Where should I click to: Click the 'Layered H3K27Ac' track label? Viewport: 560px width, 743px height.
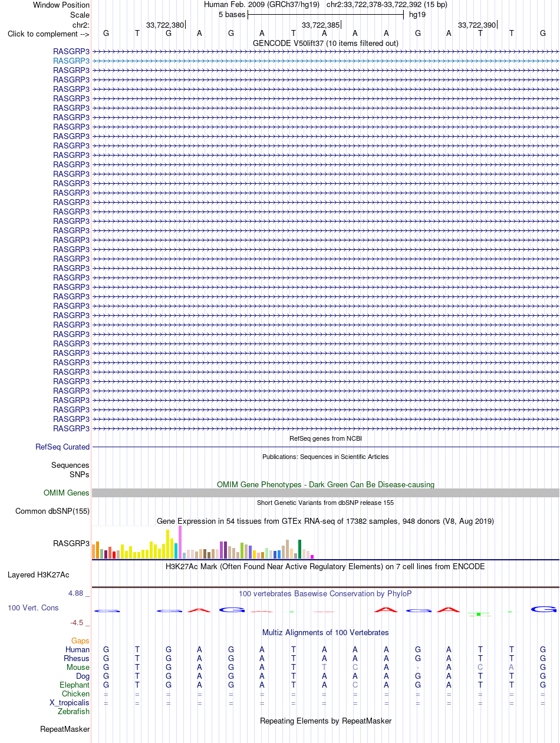pyautogui.click(x=38, y=574)
